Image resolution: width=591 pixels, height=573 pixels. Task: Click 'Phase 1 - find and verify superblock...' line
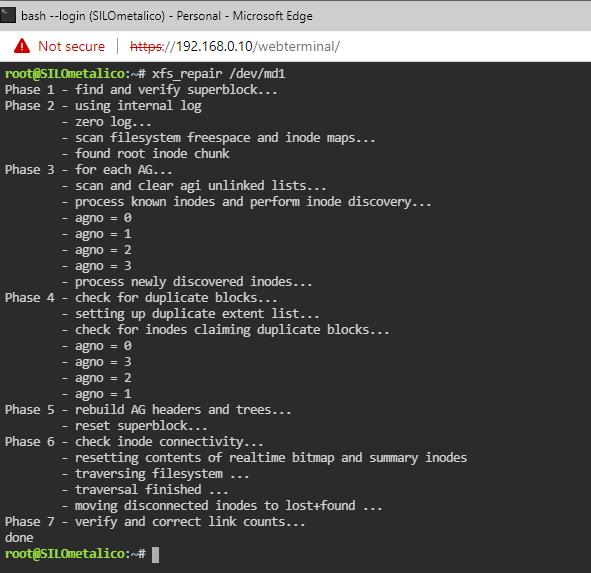pyautogui.click(x=141, y=90)
